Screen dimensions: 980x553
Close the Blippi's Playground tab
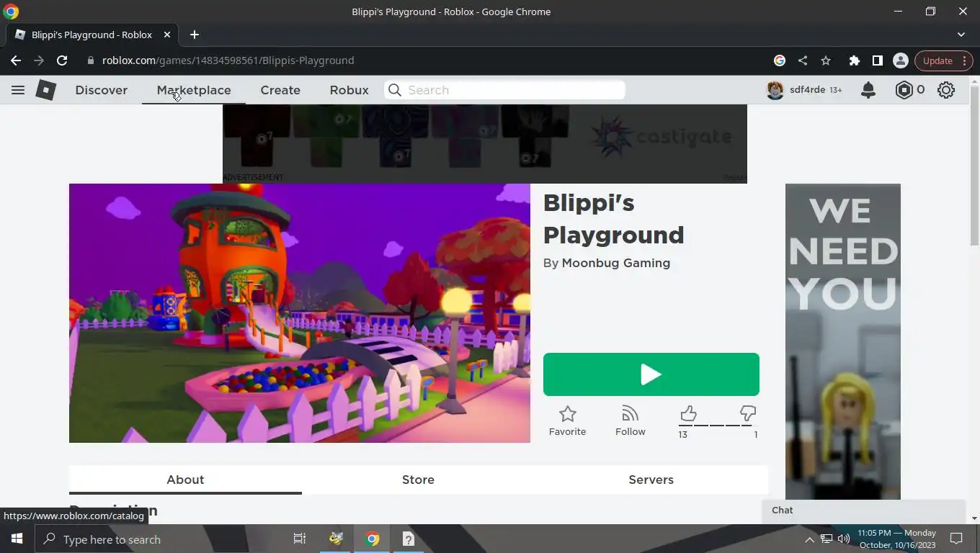coord(167,35)
